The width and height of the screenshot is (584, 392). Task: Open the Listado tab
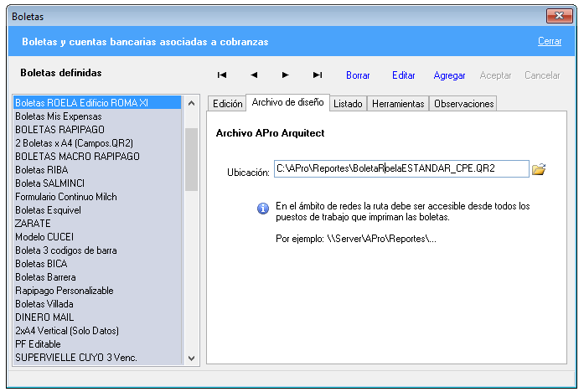(x=347, y=104)
